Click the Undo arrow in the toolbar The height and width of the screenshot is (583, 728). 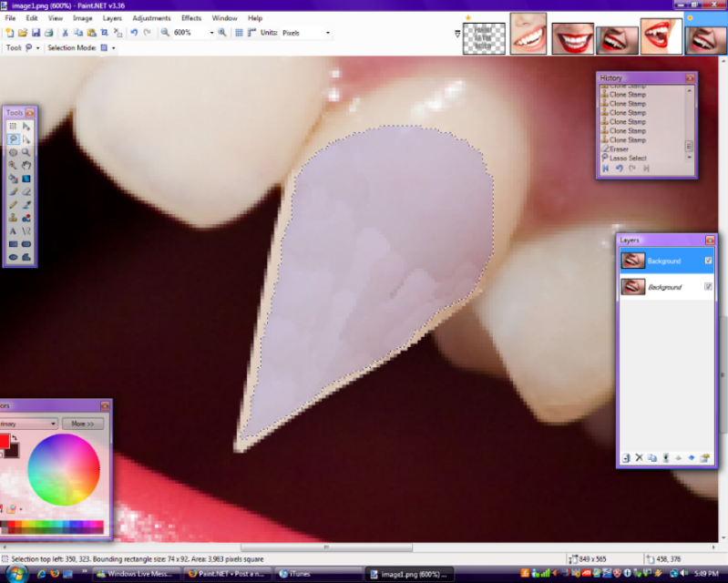(134, 33)
